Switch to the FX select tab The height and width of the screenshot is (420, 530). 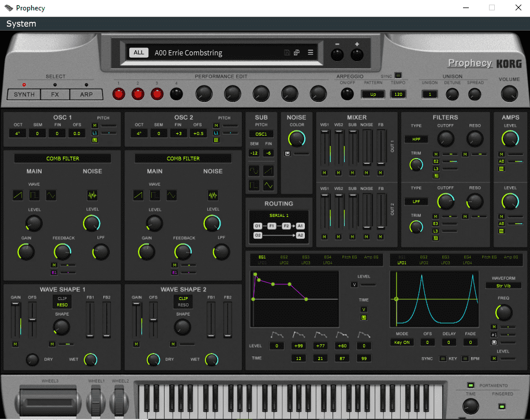pos(55,95)
